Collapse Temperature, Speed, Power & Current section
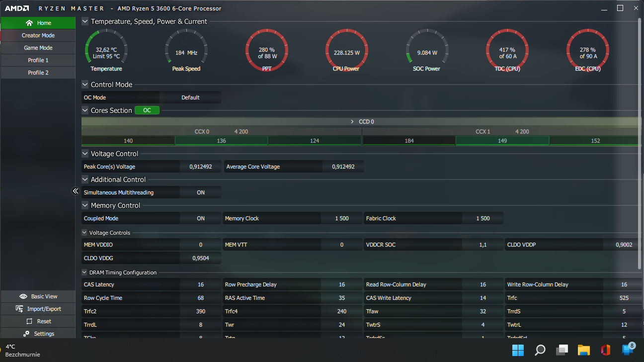The image size is (644, 362). point(85,21)
